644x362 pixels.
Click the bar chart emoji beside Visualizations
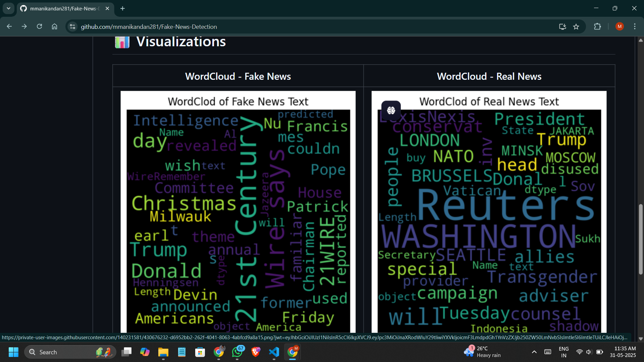(122, 42)
